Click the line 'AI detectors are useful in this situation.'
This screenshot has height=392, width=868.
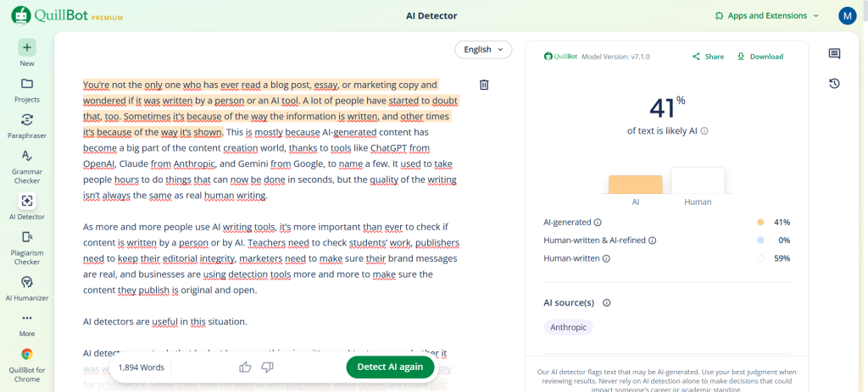coord(165,321)
